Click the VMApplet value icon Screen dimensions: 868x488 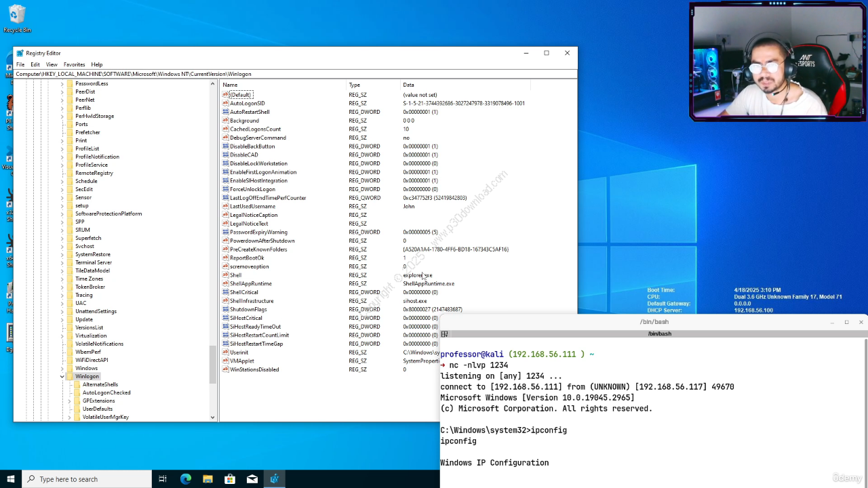(226, 361)
